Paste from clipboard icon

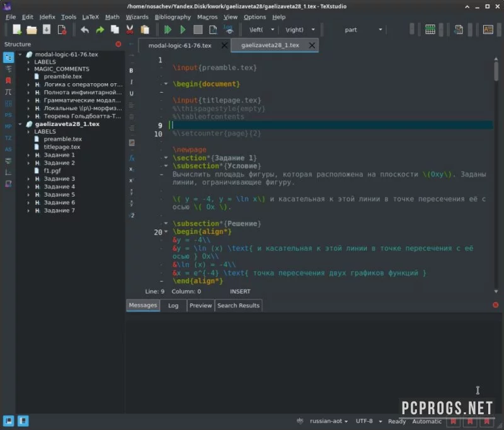coord(145,30)
